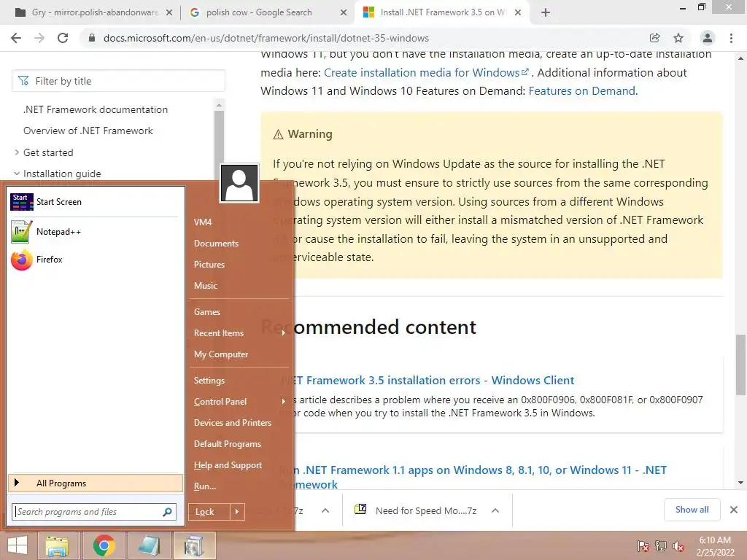Open a new Chrome tab
This screenshot has width=747, height=560.
pos(546,12)
